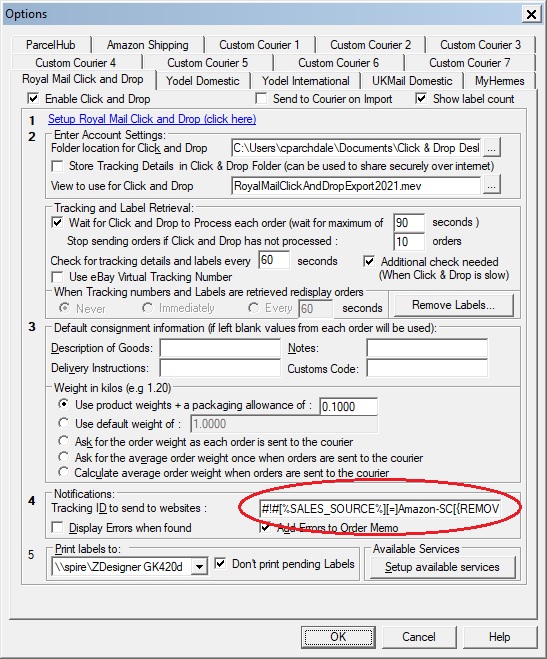Choose Calculate average order weight option
Screen dimensions: 547x659
[63, 472]
